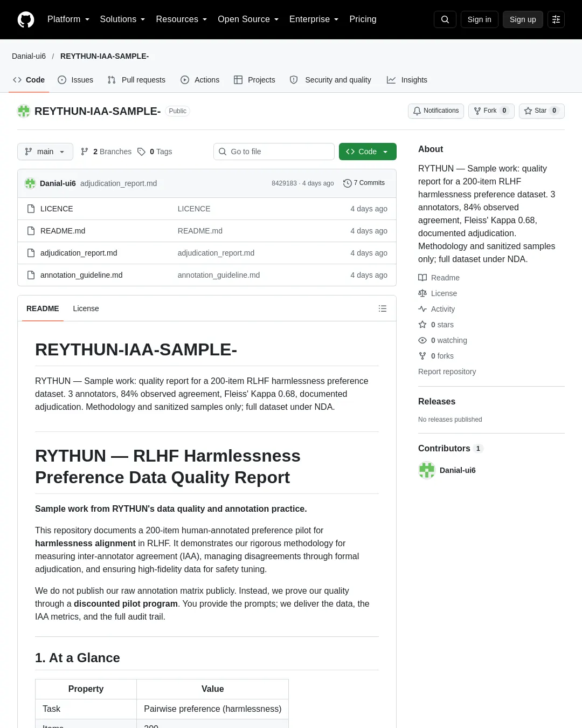The width and height of the screenshot is (582, 728).
Task: Click the Danial-ui6 contributor avatar
Action: click(x=427, y=470)
